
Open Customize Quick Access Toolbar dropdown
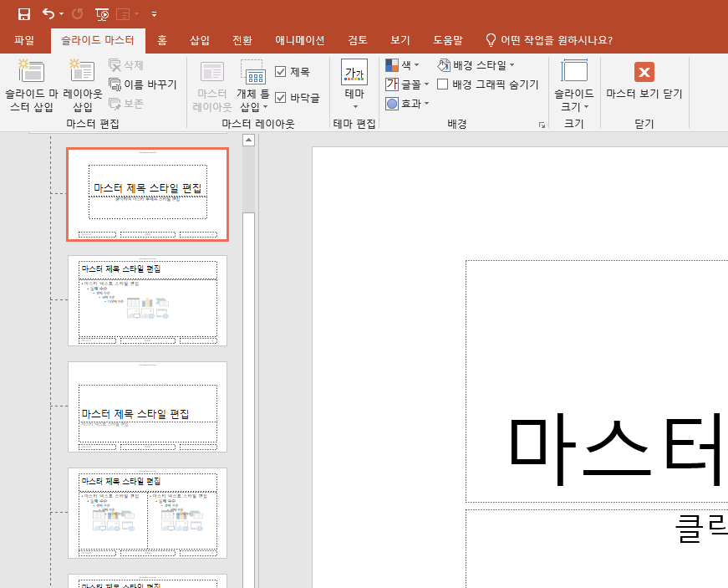pos(154,14)
